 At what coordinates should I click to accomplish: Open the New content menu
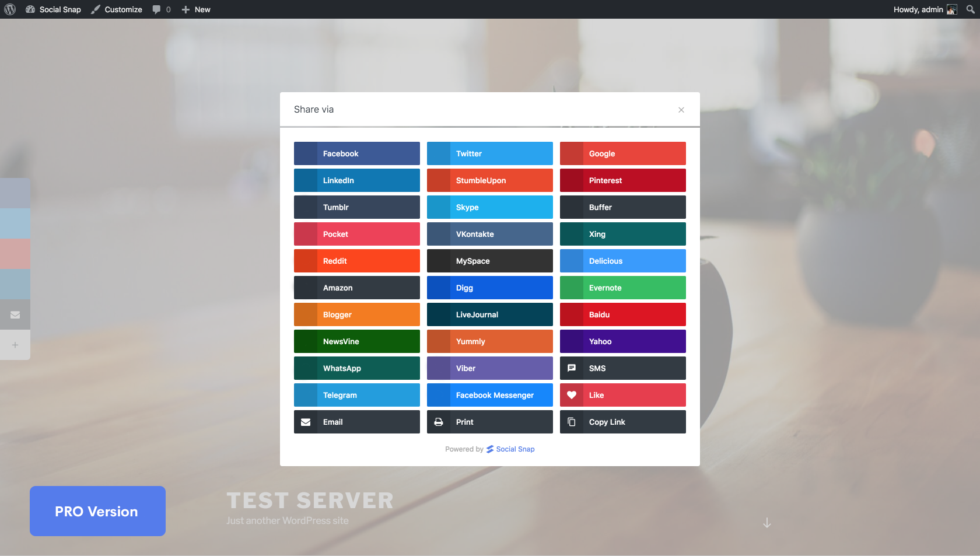point(196,9)
